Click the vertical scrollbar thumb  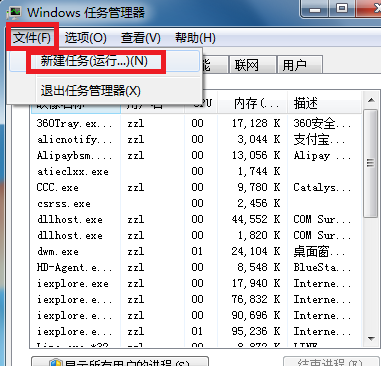tap(371, 163)
